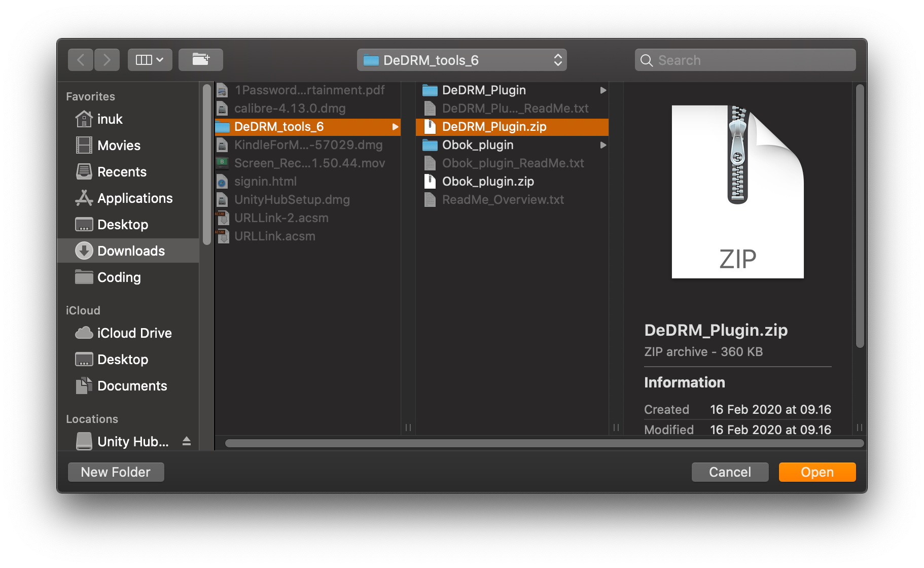
Task: Expand DeDRM_tools_6 folder arrow
Action: 395,127
